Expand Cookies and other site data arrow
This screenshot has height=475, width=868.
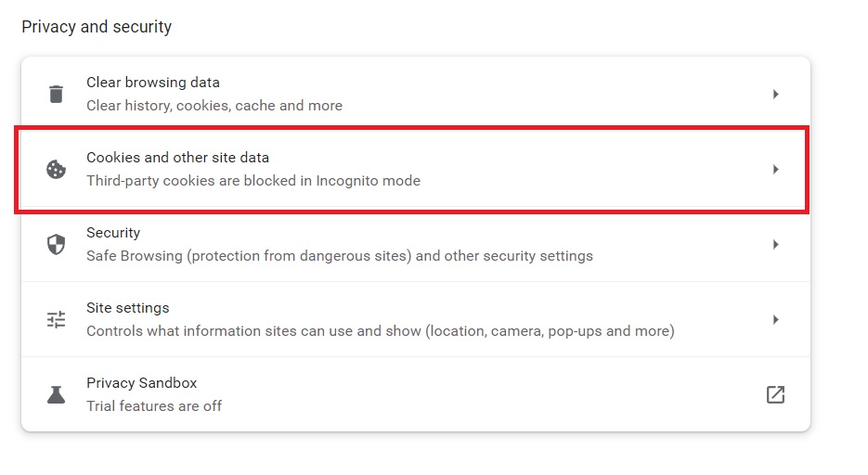point(775,169)
